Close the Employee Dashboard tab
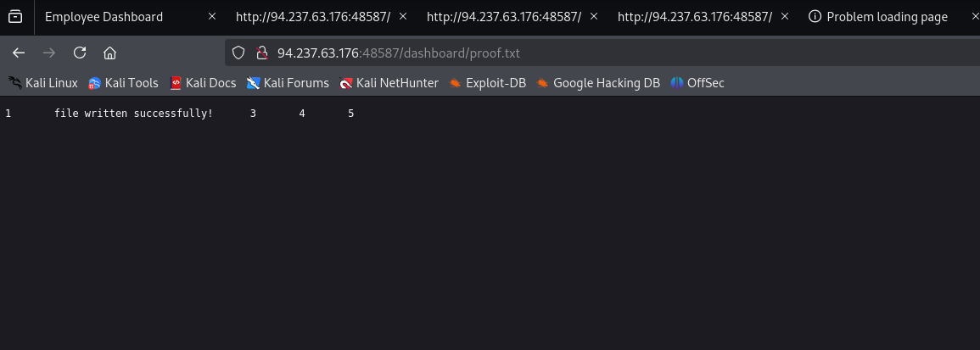980x350 pixels. [x=212, y=17]
